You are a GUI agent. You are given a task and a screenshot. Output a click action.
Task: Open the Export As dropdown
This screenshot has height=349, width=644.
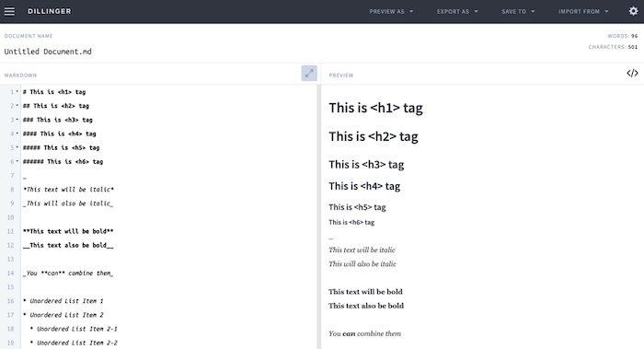click(457, 11)
